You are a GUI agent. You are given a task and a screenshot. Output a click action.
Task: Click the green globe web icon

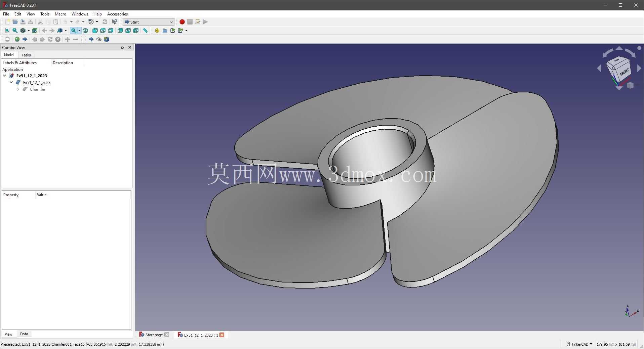pyautogui.click(x=17, y=39)
